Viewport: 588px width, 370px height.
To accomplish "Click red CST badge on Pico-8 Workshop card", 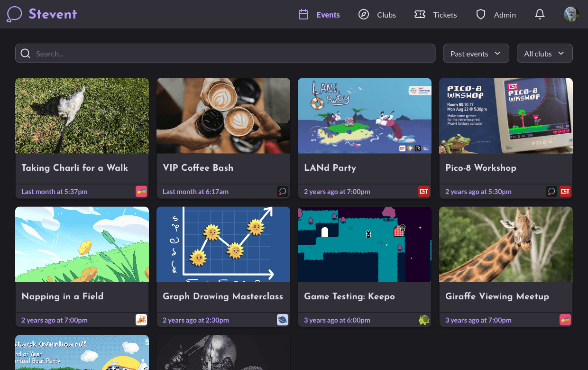I will click(x=565, y=192).
